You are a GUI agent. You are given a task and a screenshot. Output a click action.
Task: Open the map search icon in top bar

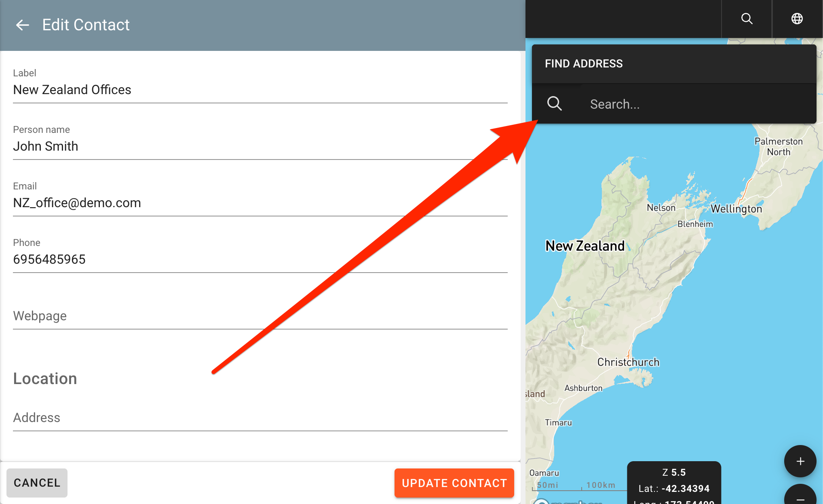747,19
